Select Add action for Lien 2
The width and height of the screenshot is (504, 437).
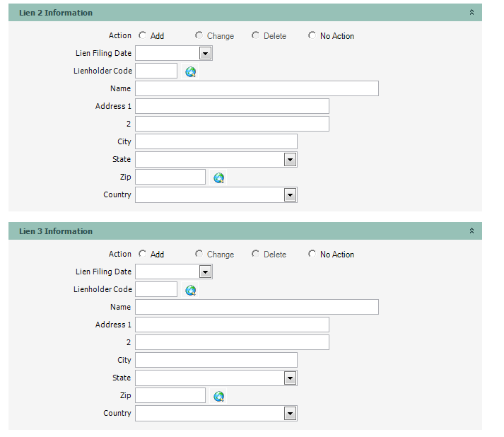coord(142,35)
